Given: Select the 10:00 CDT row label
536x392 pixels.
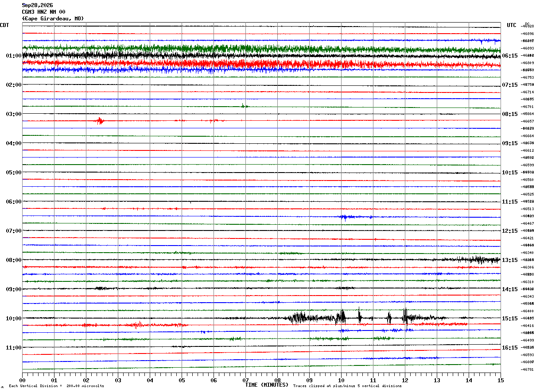Looking at the screenshot, I should 14,319.
